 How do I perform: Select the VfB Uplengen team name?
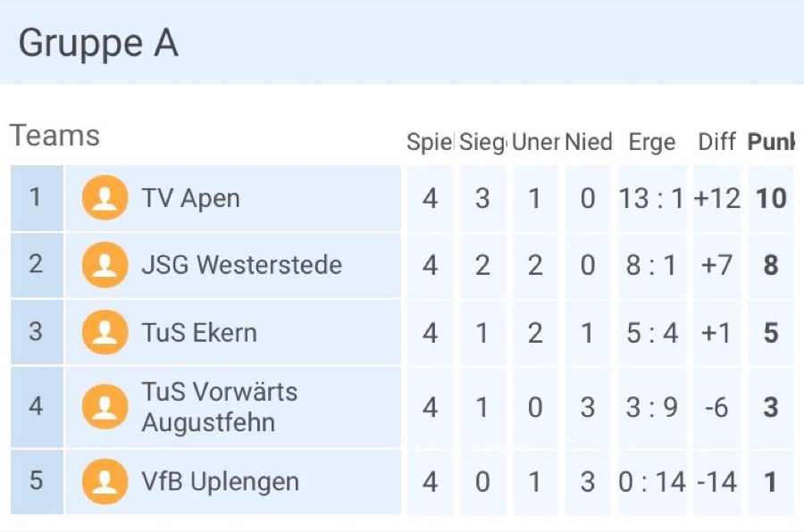click(220, 482)
